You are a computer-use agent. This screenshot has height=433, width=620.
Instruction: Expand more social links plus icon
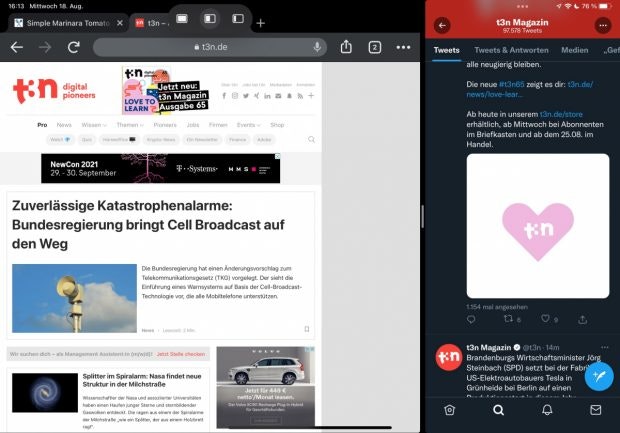pyautogui.click(x=311, y=96)
